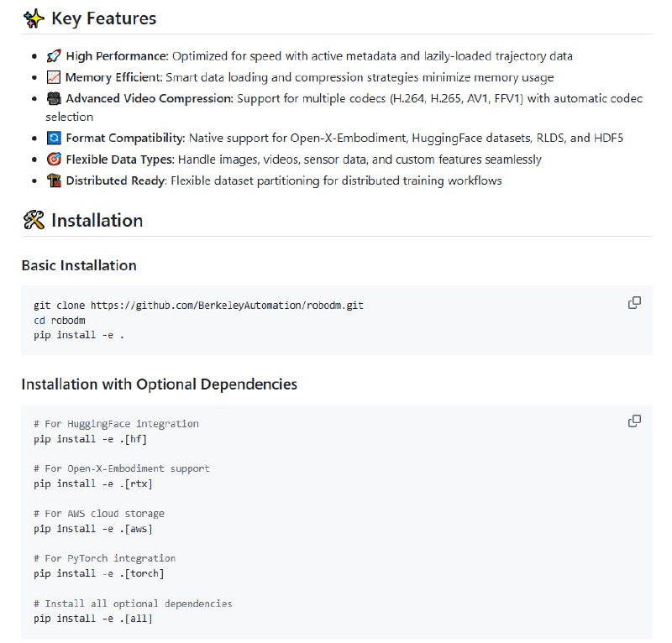Click the target emoji beside Flexible Data Types

(53, 159)
